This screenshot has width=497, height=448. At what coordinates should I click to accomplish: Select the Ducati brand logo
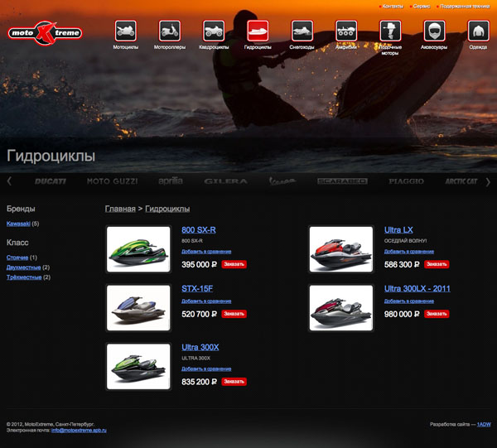tap(50, 181)
